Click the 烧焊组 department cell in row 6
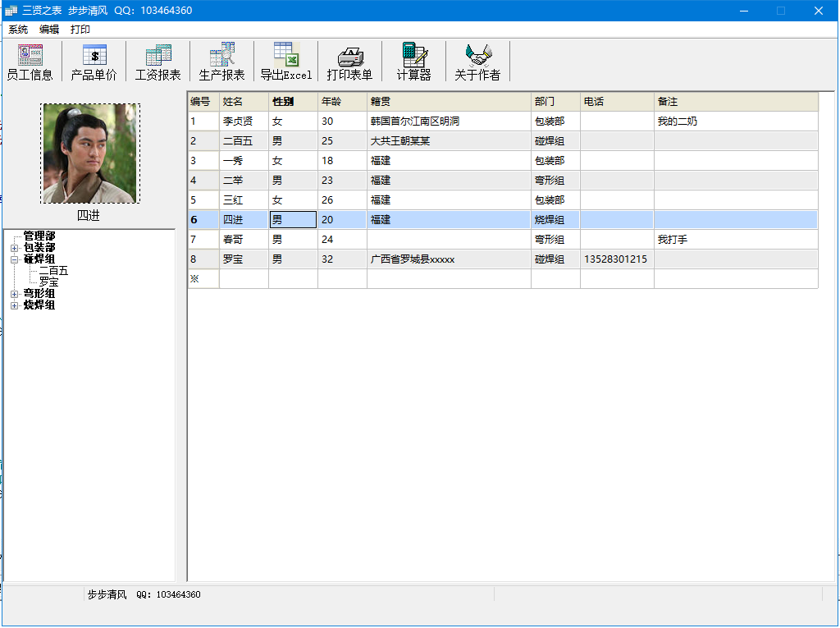Image resolution: width=840 pixels, height=628 pixels. (x=555, y=220)
